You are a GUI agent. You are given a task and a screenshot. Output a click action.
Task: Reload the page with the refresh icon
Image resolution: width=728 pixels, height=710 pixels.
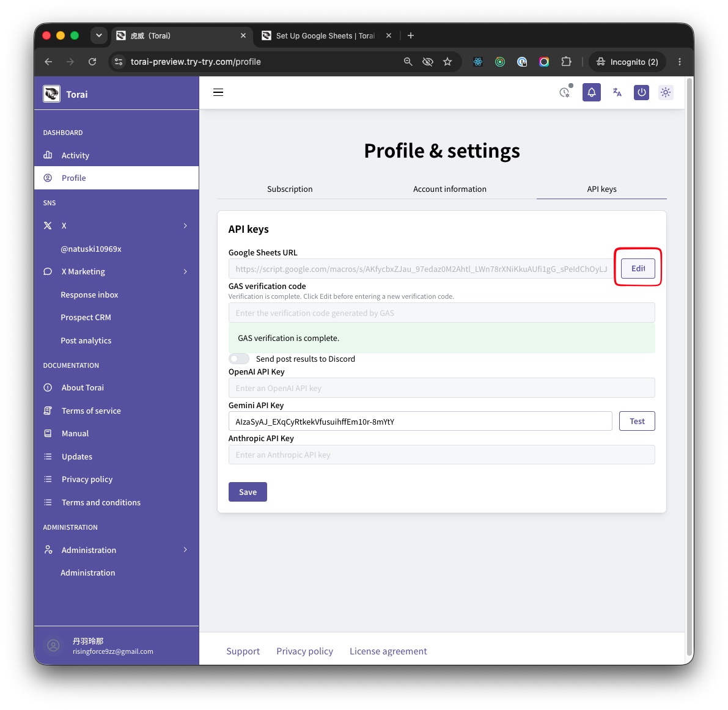point(92,62)
